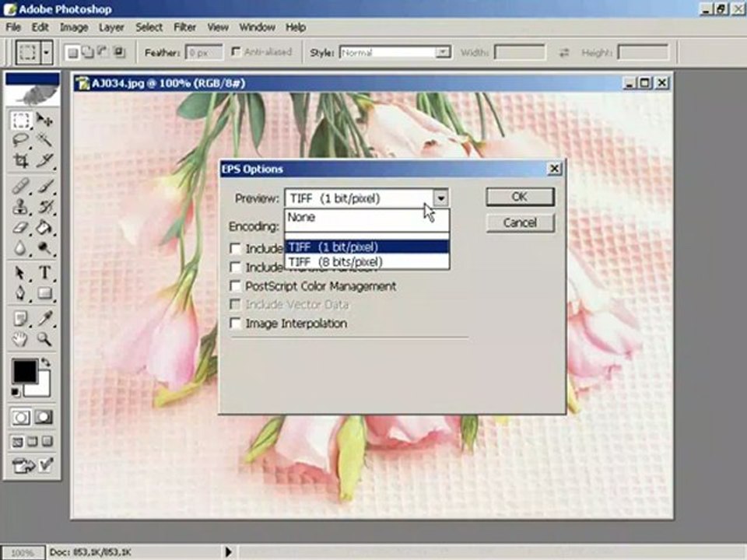747x560 pixels.
Task: Select the Pen tool
Action: coord(20,293)
